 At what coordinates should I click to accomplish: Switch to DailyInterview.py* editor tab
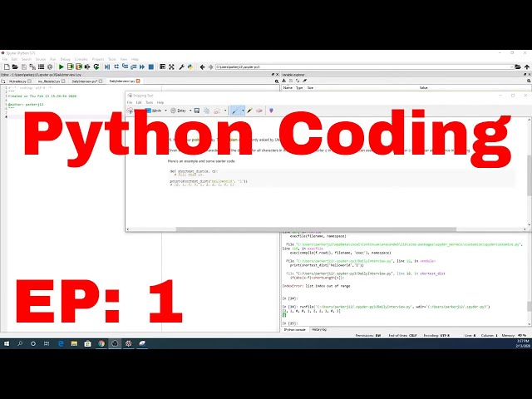click(x=85, y=81)
